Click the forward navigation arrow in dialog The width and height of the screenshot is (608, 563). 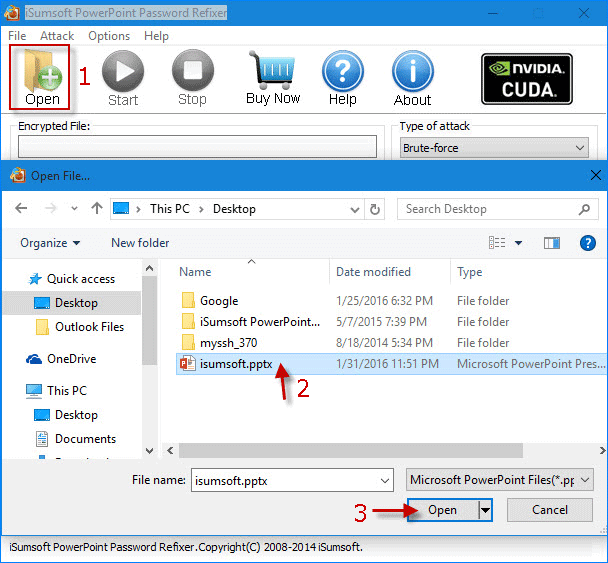(x=50, y=209)
